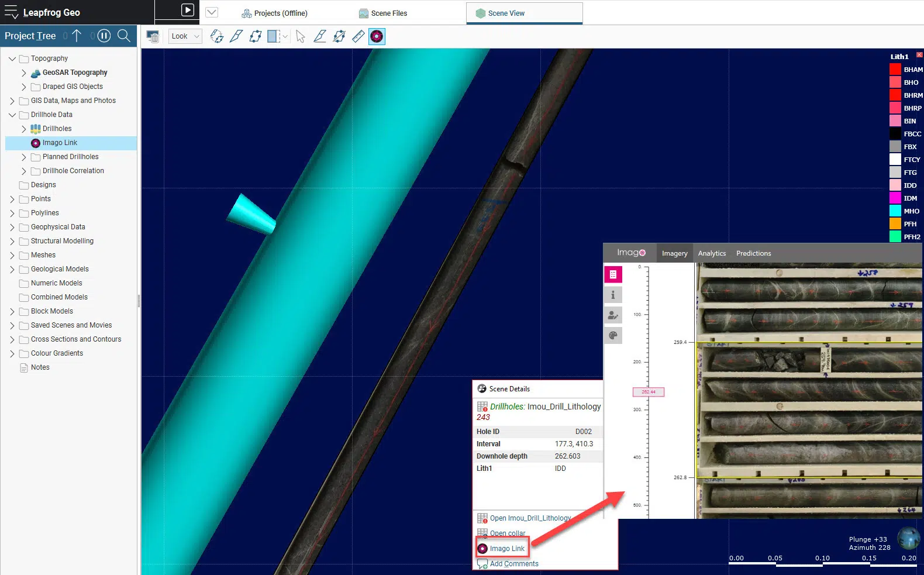
Task: Search the project tree with magnifier icon
Action: pos(124,36)
